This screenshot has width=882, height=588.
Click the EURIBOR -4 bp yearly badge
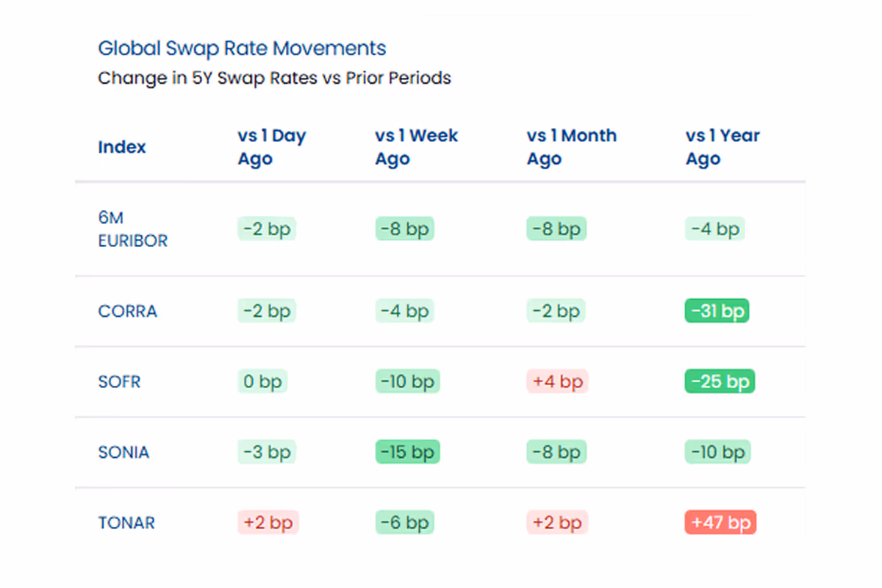tap(714, 229)
